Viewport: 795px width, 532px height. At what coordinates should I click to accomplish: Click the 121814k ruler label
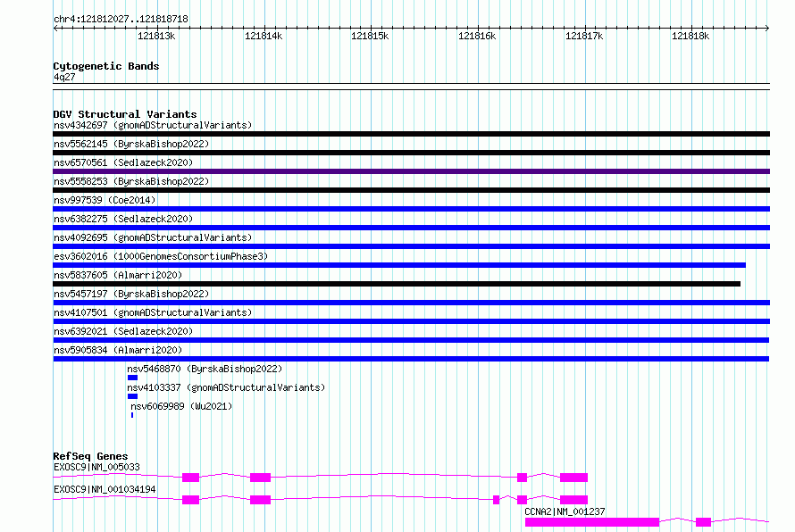pyautogui.click(x=264, y=36)
